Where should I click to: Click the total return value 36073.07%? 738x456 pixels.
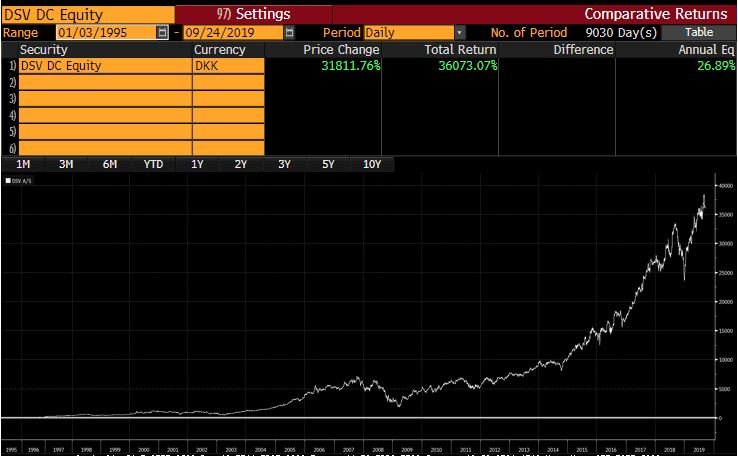click(467, 66)
